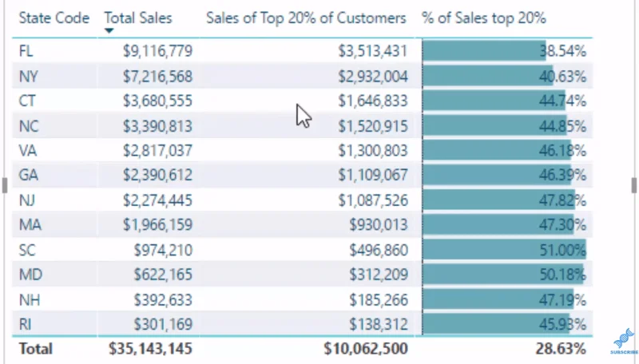Click the sort arrow under Total Sales
Screen dimensions: 639x364
[109, 31]
